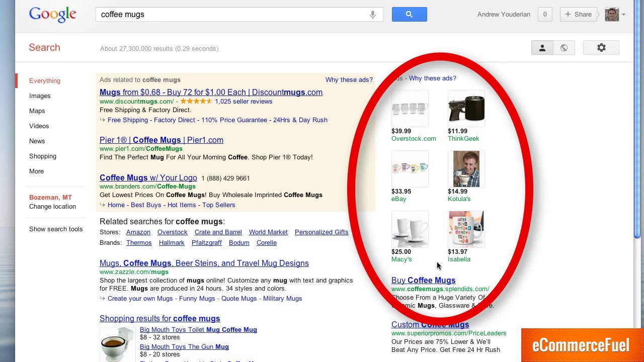Expand More search categories
This screenshot has height=362, width=644.
[36, 171]
